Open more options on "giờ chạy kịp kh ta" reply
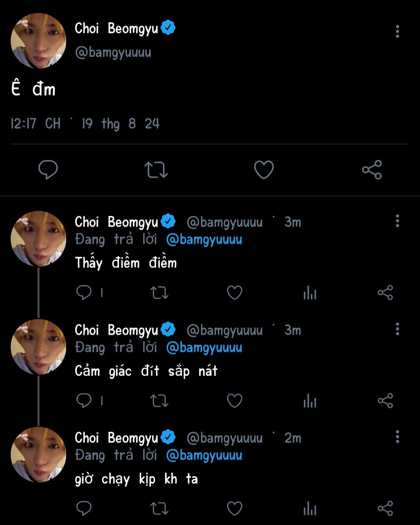 click(397, 437)
